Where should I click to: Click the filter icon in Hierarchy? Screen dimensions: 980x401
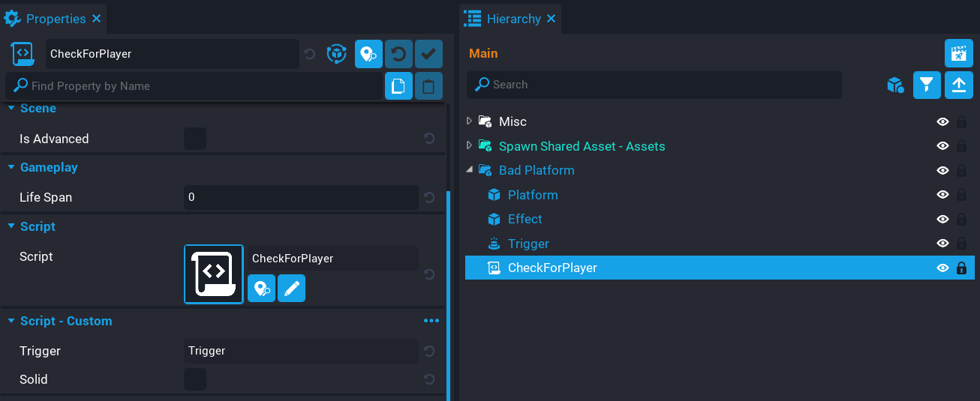927,85
